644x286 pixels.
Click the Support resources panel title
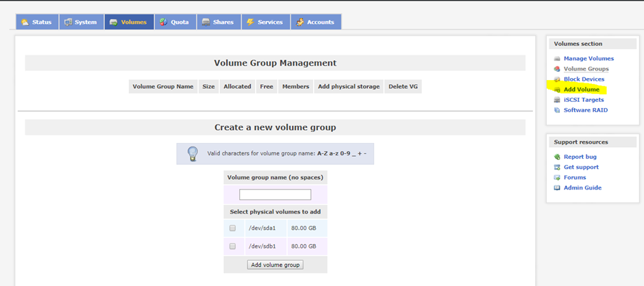(x=581, y=142)
